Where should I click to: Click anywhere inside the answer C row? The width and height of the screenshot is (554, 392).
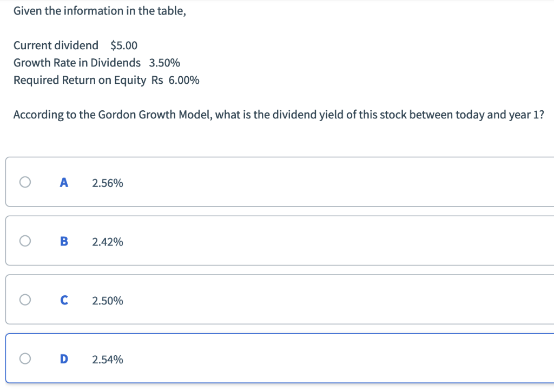(x=271, y=300)
